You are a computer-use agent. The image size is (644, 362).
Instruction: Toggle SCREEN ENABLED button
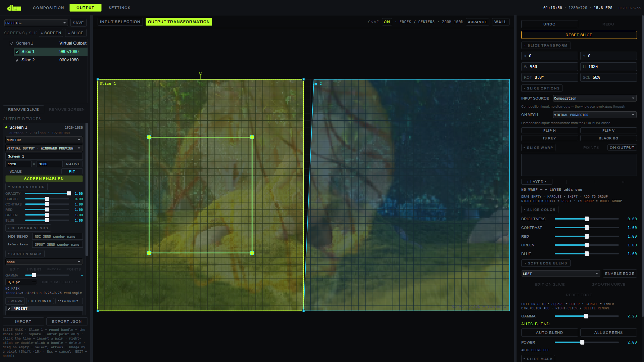click(x=44, y=179)
